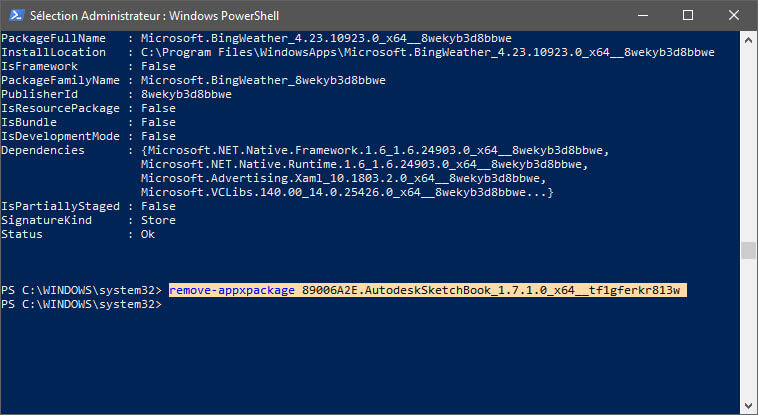The width and height of the screenshot is (758, 415).
Task: Click the Sélection Administrateur title bar text
Action: coord(154,16)
